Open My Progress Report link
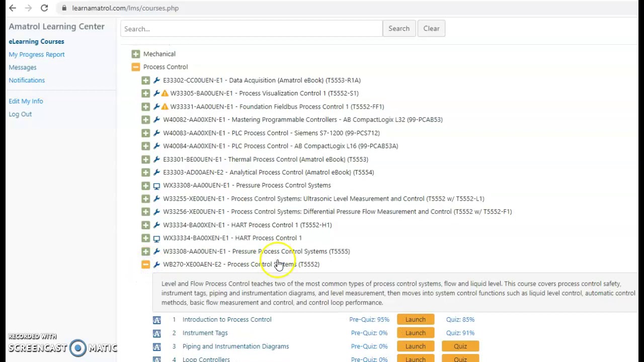The height and width of the screenshot is (362, 644). (x=37, y=54)
